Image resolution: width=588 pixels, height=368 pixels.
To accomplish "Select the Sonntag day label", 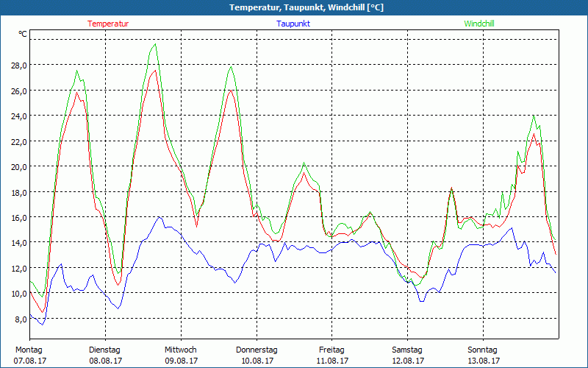I will (x=482, y=350).
